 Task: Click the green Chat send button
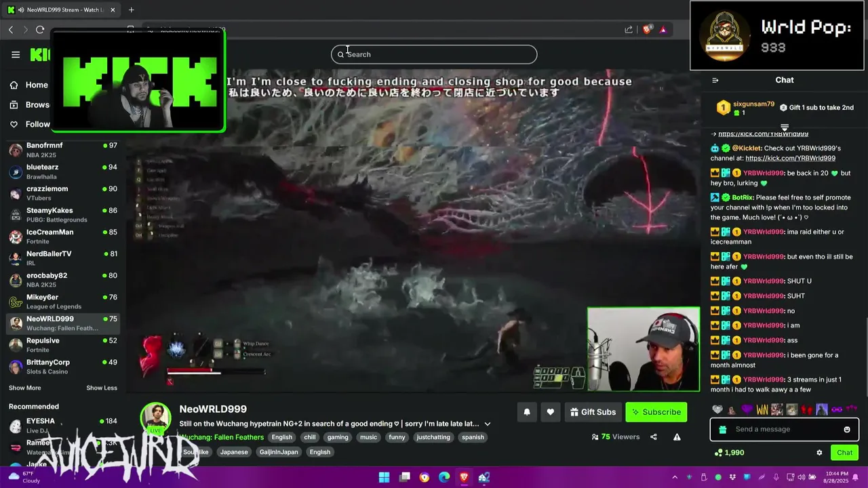844,453
